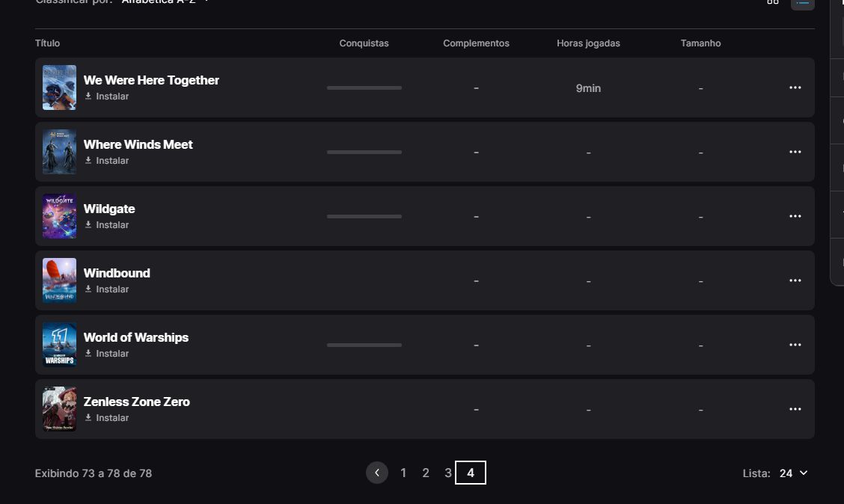
Task: Open the Where Winds Meet cover thumbnail
Action: click(59, 153)
